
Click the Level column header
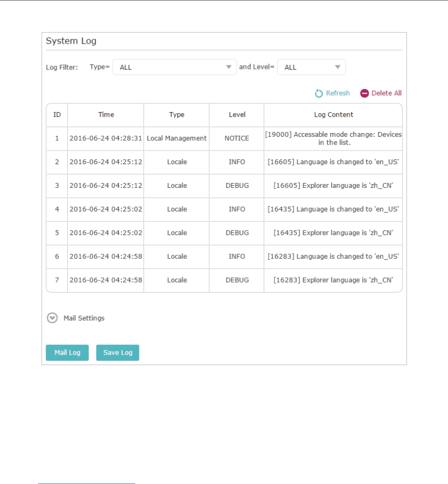[x=237, y=115]
